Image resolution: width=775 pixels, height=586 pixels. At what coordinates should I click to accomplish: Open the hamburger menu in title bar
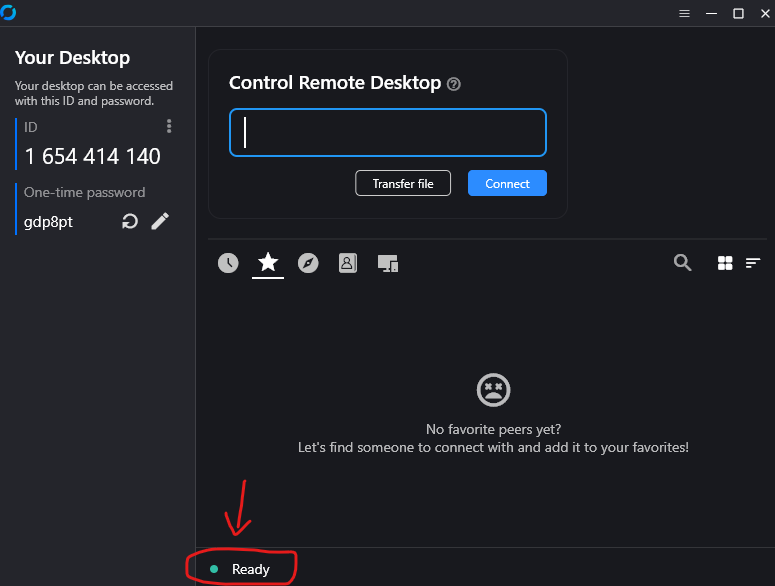(x=685, y=13)
